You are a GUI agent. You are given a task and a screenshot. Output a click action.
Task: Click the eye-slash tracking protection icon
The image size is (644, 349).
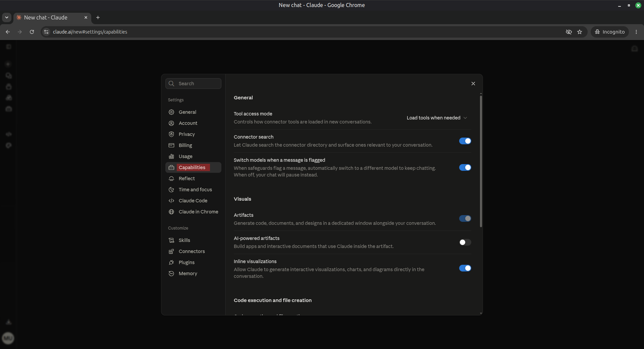pos(569,32)
